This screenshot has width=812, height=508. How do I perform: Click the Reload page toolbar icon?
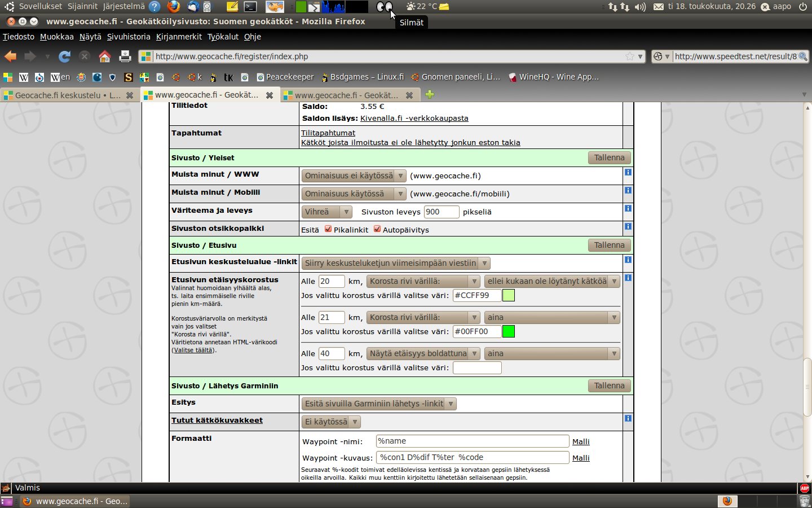(65, 56)
